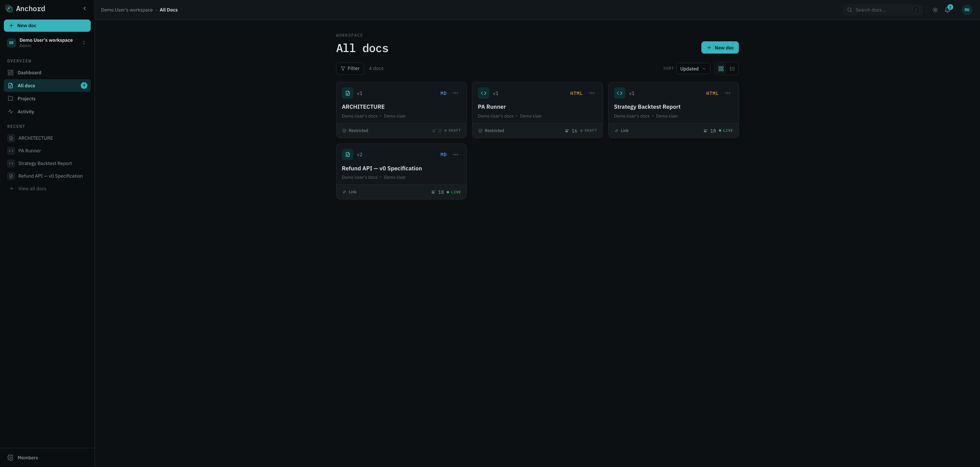The height and width of the screenshot is (467, 980).
Task: Select All docs in the sidebar
Action: point(47,86)
